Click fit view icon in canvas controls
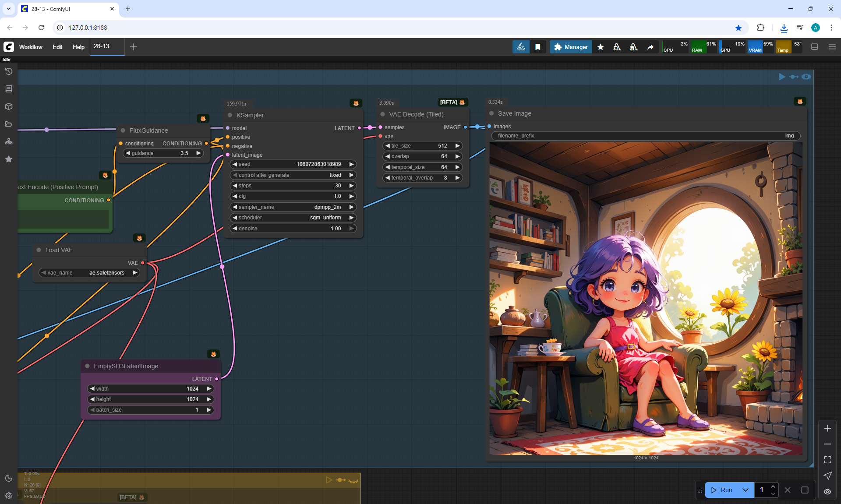 click(x=827, y=460)
